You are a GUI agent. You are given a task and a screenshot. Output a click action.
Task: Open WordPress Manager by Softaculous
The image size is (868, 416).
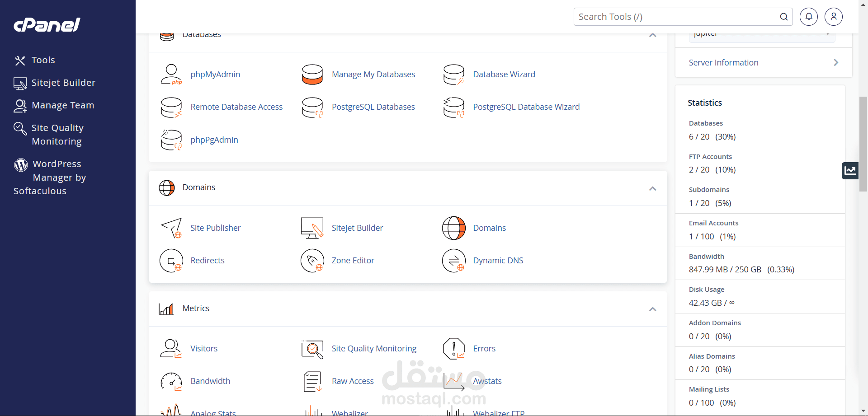coord(50,178)
